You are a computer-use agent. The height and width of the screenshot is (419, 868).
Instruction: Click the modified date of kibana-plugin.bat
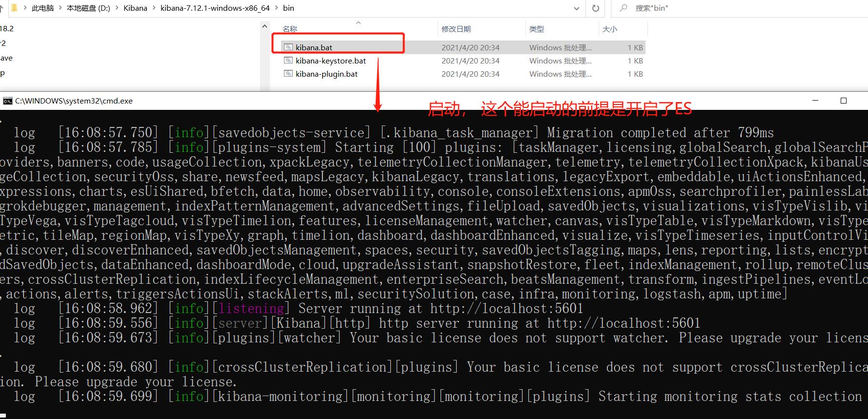tap(470, 74)
